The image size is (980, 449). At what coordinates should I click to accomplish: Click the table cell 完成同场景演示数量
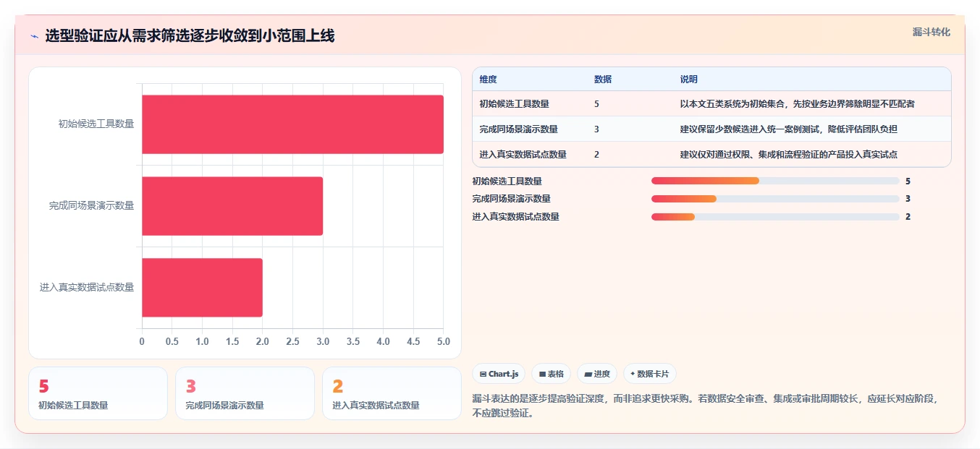tap(518, 129)
